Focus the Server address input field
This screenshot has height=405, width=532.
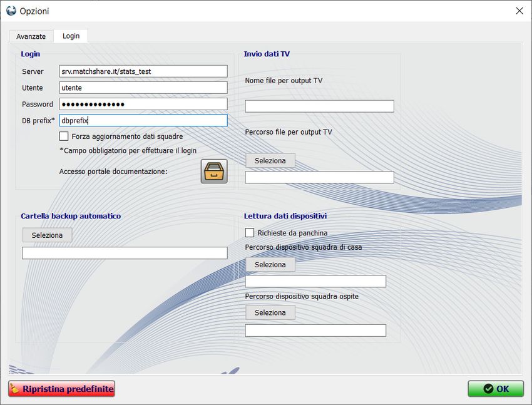[x=143, y=71]
